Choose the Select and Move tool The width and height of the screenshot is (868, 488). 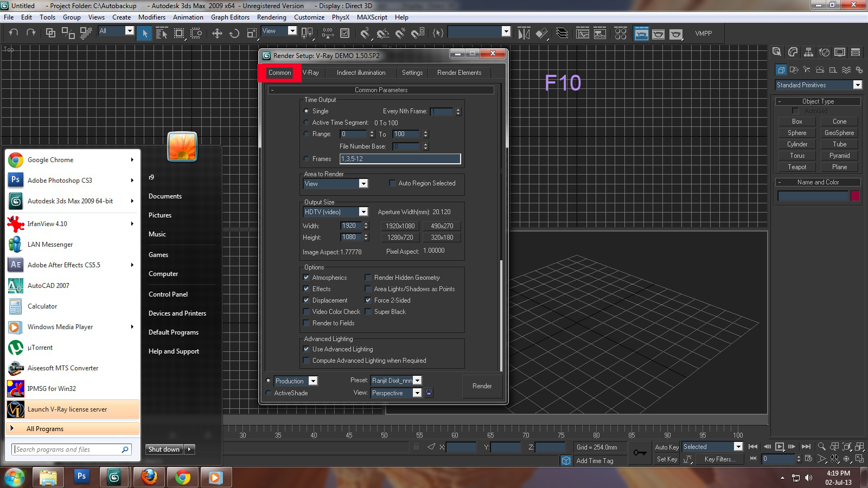pos(217,34)
